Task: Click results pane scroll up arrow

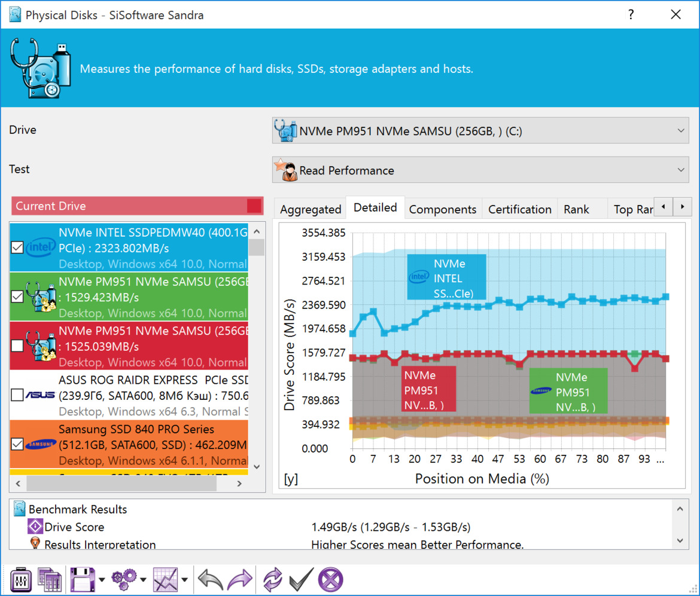Action: coord(680,509)
